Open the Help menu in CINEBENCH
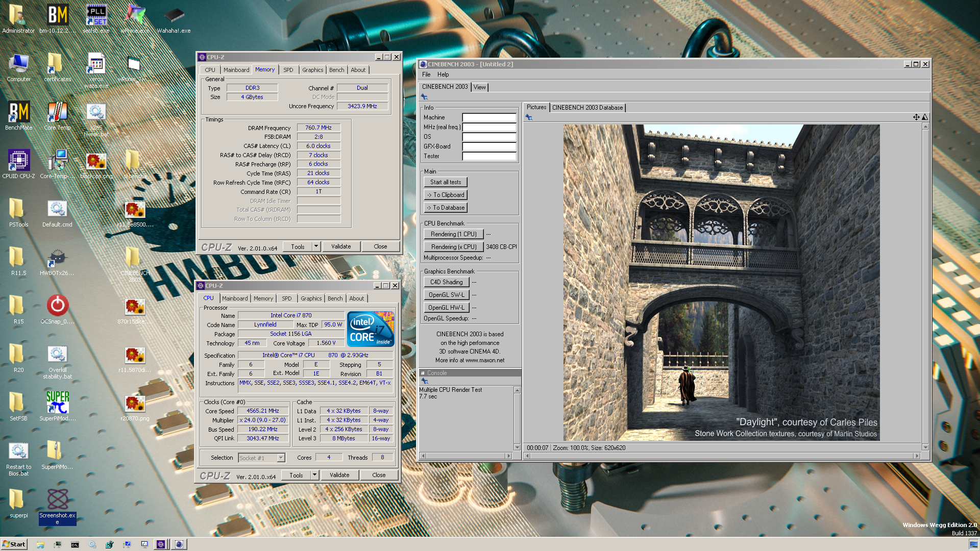Viewport: 980px width, 551px height. point(443,74)
